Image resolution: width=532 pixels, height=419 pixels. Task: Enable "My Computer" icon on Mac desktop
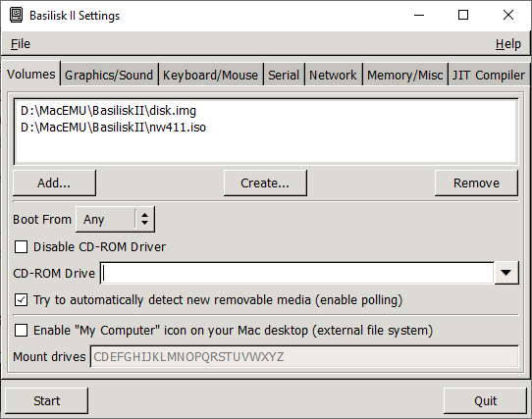[21, 330]
